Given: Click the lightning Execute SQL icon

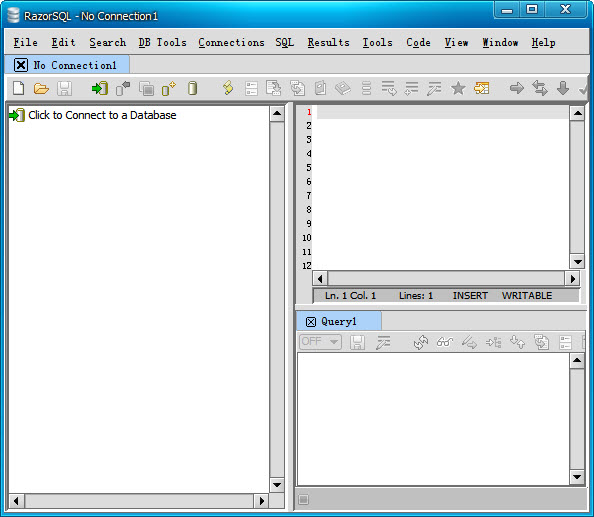Looking at the screenshot, I should tap(228, 88).
